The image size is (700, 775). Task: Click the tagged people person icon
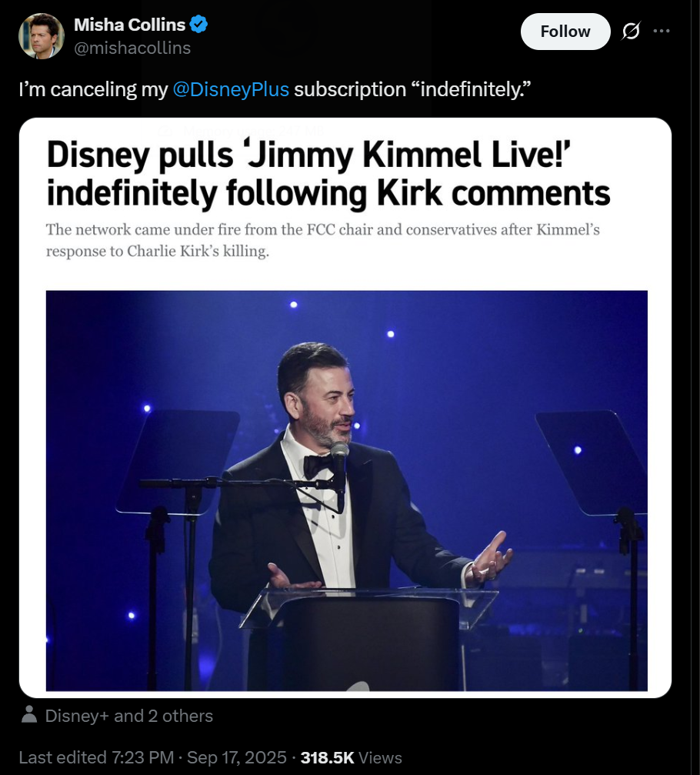click(29, 714)
